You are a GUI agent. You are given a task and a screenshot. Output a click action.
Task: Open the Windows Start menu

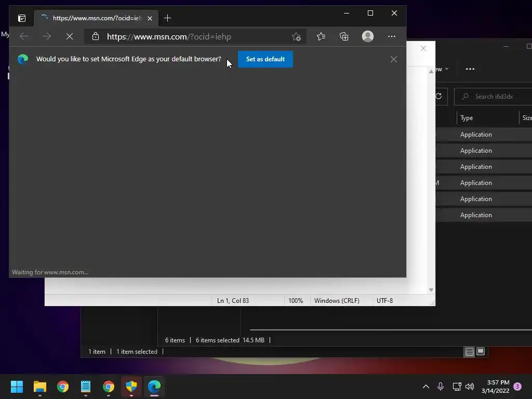(17, 387)
